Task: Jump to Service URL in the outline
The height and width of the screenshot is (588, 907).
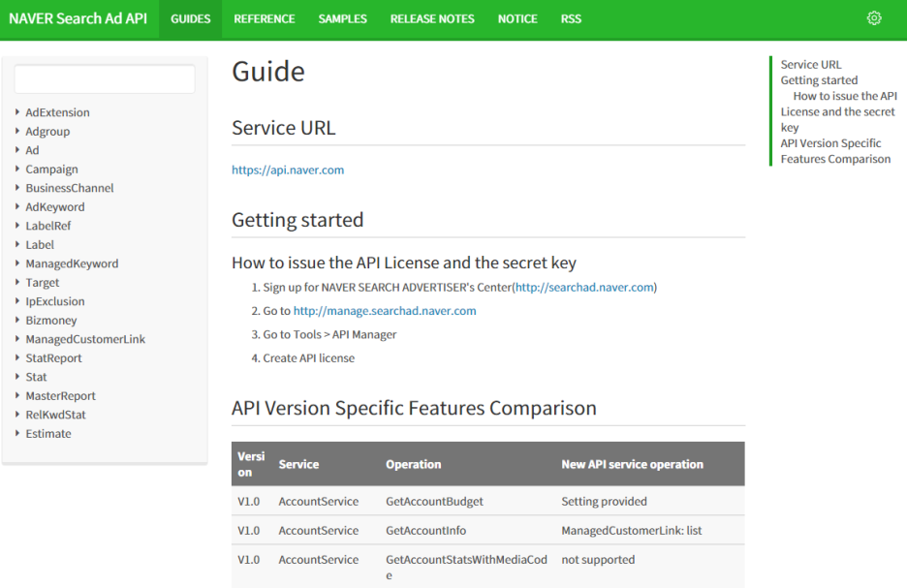Action: (811, 64)
